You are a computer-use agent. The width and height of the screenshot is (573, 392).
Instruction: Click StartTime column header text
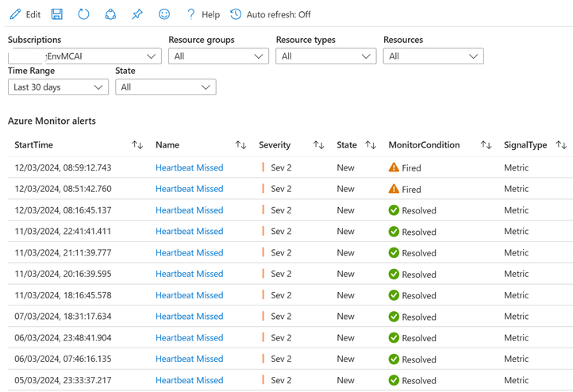click(x=33, y=145)
